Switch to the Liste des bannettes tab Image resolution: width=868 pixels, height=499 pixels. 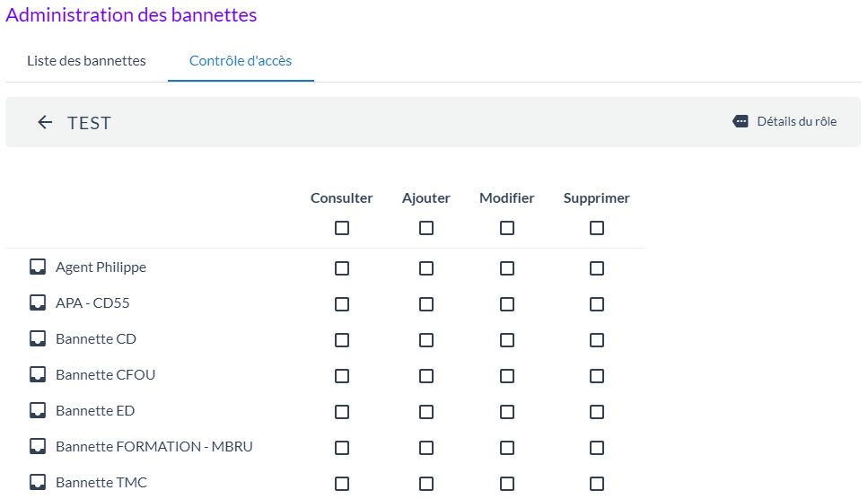[x=86, y=61]
